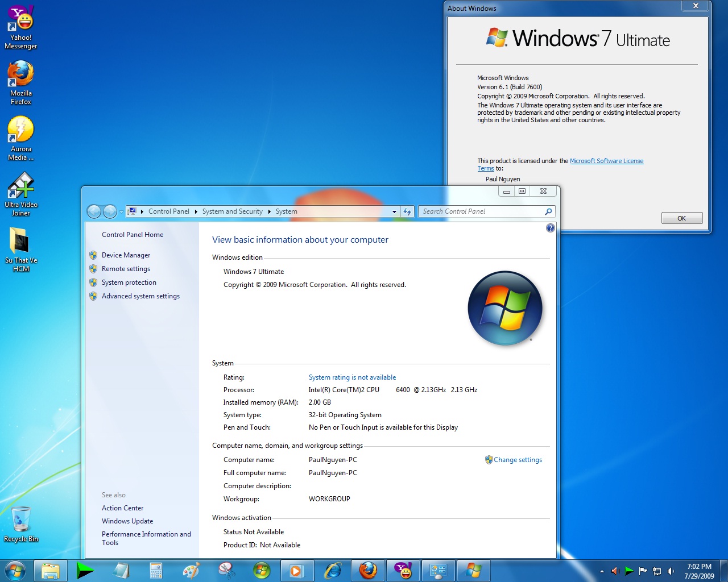728x582 pixels.
Task: Expand System and Security breadcrumb arrow
Action: pyautogui.click(x=269, y=211)
